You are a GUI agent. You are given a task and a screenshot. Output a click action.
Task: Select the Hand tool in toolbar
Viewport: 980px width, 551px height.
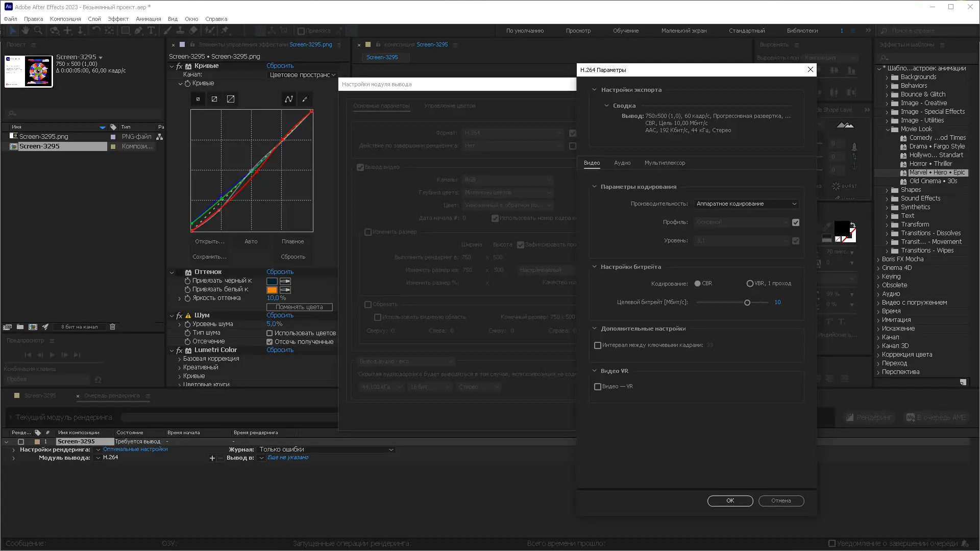click(x=25, y=31)
